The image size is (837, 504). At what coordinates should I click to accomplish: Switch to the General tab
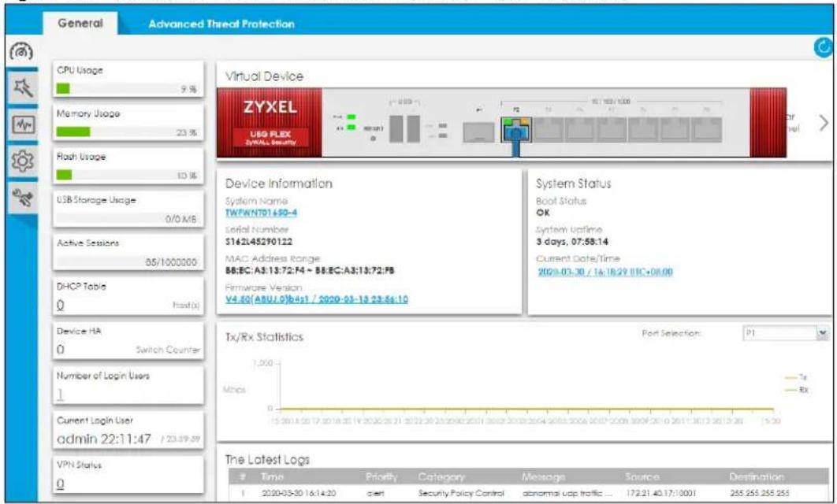[80, 23]
